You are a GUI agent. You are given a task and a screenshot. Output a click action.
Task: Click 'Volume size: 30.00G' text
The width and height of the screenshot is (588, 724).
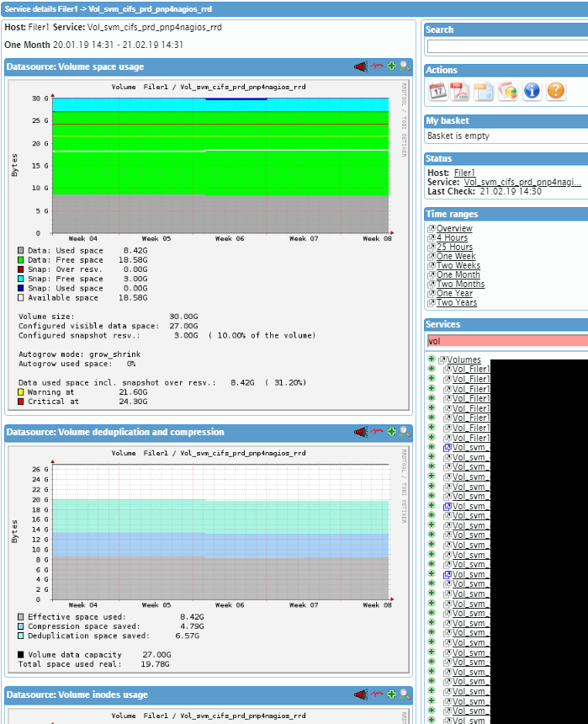coord(108,317)
